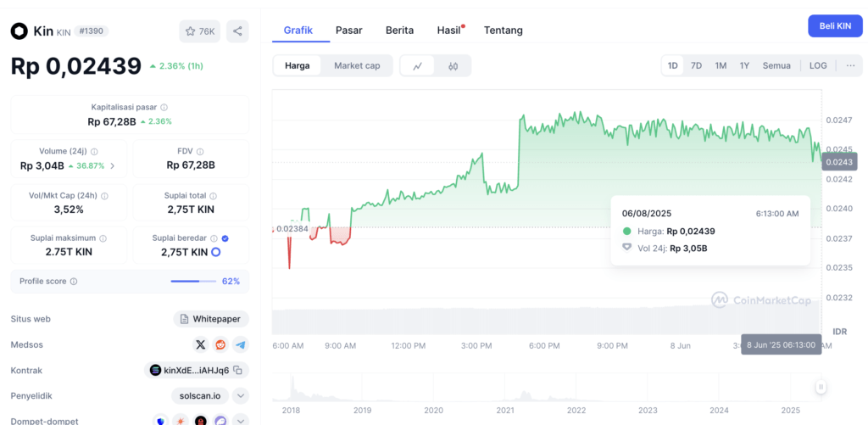Screen dimensions: 868x425
Task: Open Kin's X (Twitter) profile
Action: [201, 344]
